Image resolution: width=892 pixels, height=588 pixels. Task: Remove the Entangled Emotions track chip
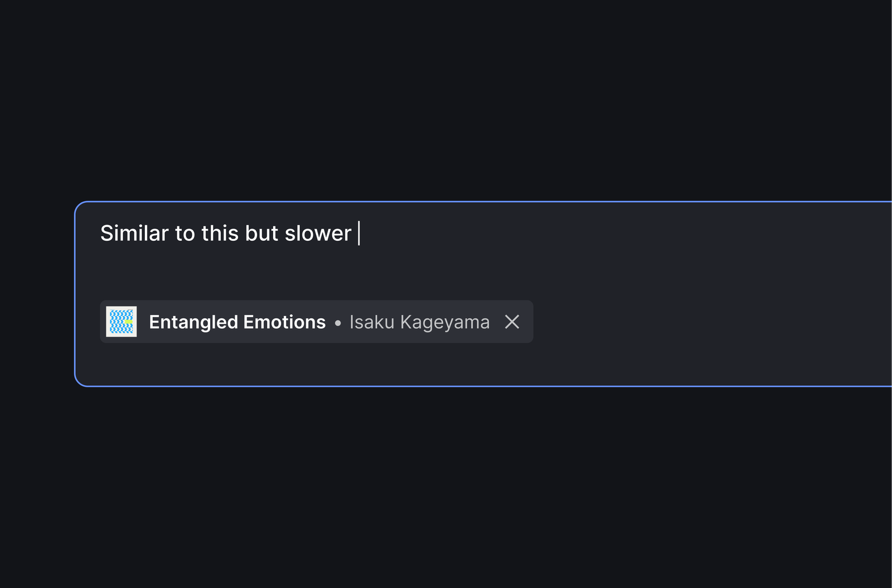pos(512,322)
